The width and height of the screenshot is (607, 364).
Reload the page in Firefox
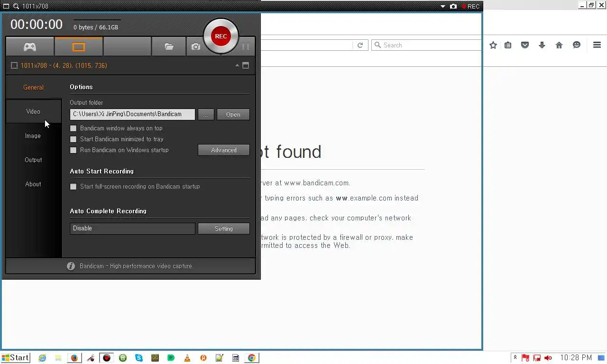pyautogui.click(x=360, y=45)
